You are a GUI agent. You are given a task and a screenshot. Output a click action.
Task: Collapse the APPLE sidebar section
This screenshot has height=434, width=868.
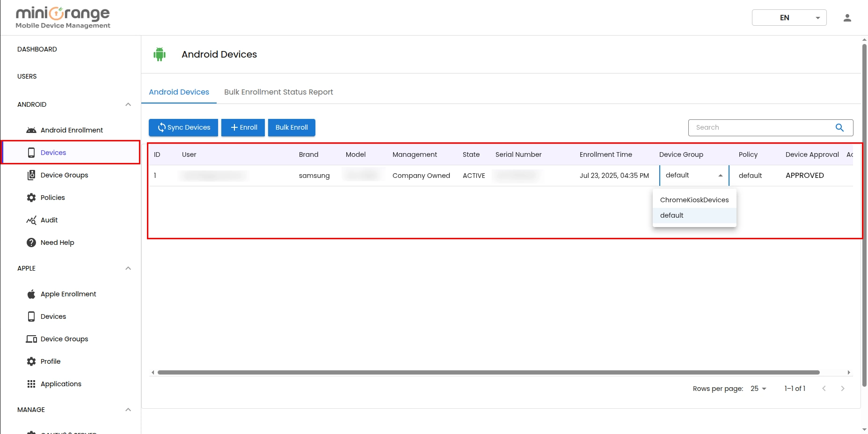pyautogui.click(x=128, y=268)
